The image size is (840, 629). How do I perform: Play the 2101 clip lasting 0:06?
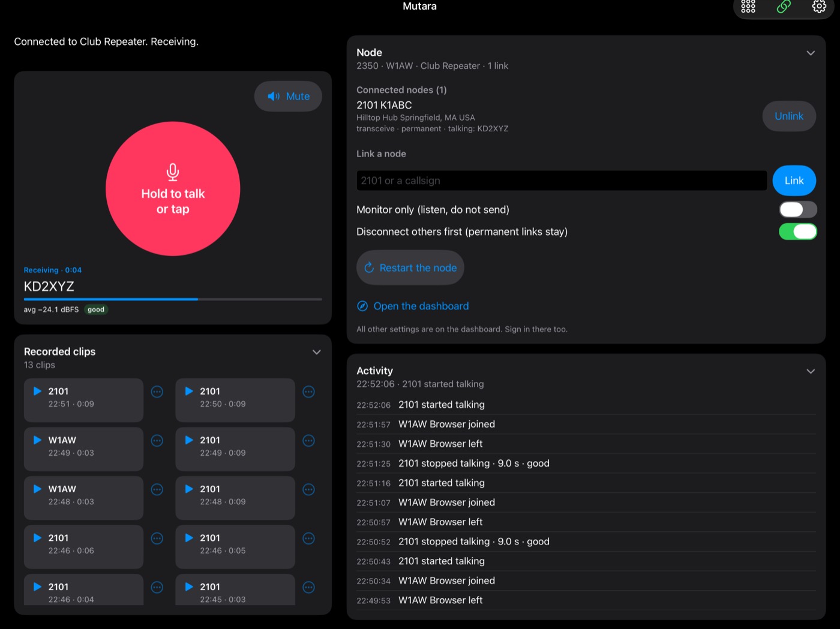pyautogui.click(x=83, y=547)
